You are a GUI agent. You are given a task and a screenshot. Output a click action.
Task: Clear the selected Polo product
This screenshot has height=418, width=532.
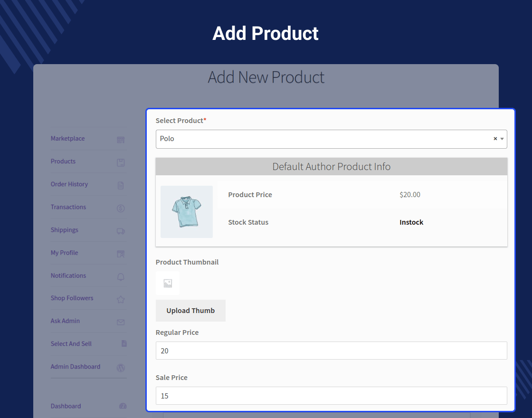pyautogui.click(x=495, y=138)
